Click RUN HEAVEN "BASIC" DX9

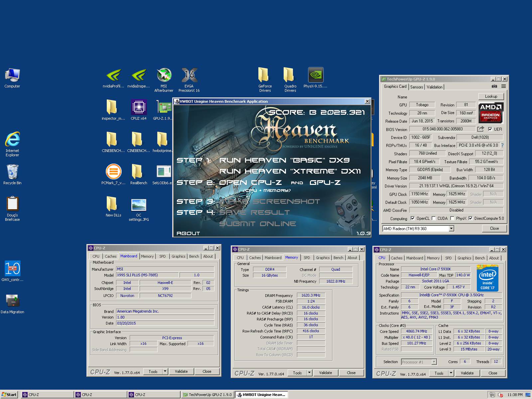pos(284,160)
